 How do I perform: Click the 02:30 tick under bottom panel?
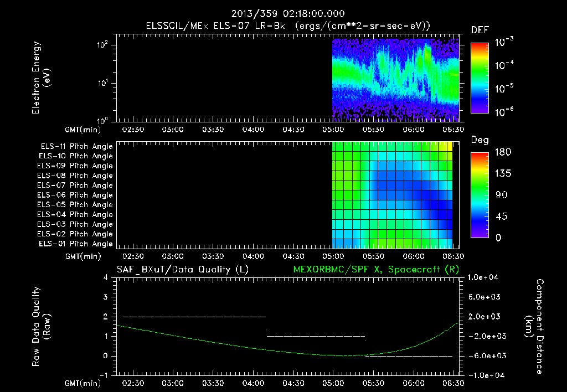pos(133,383)
